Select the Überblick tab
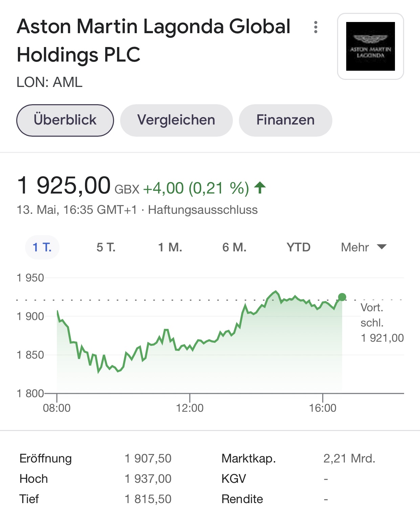This screenshot has height=519, width=420. point(65,120)
